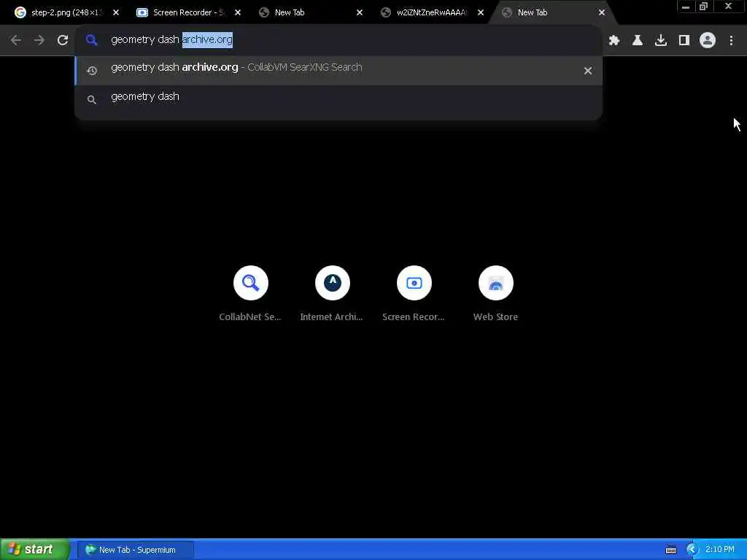Open the experiments flask icon
This screenshot has height=560, width=747.
(638, 40)
